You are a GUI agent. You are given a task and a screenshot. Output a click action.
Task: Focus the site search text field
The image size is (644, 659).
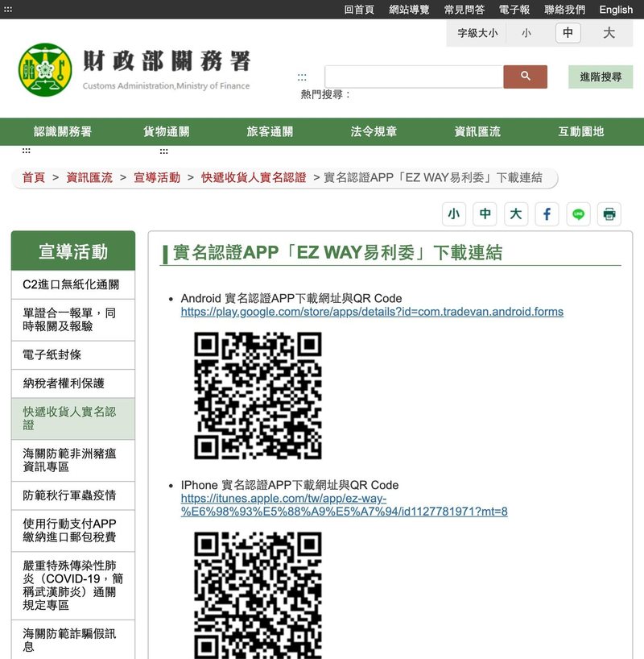point(415,77)
